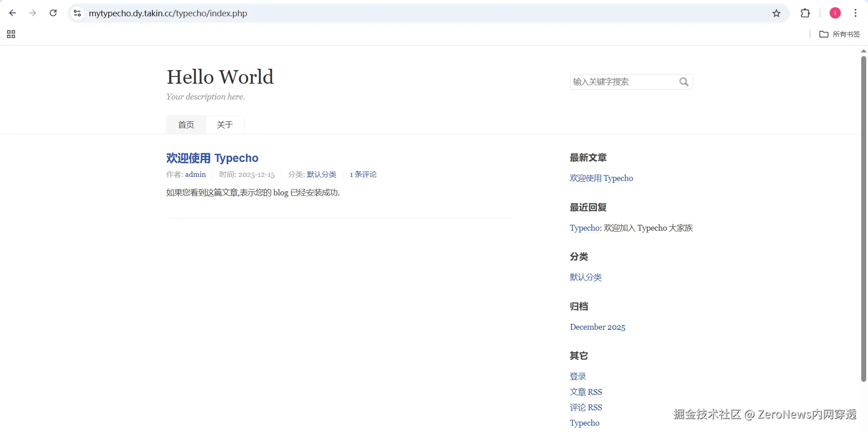Open the 欢迎使用 Typecho post title
Image resolution: width=868 pixels, height=432 pixels.
(212, 158)
